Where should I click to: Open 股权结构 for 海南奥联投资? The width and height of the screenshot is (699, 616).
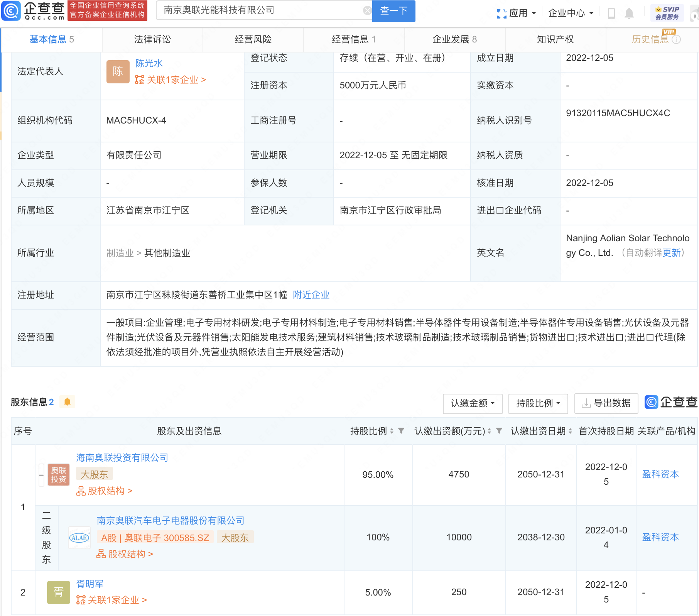pos(104,491)
